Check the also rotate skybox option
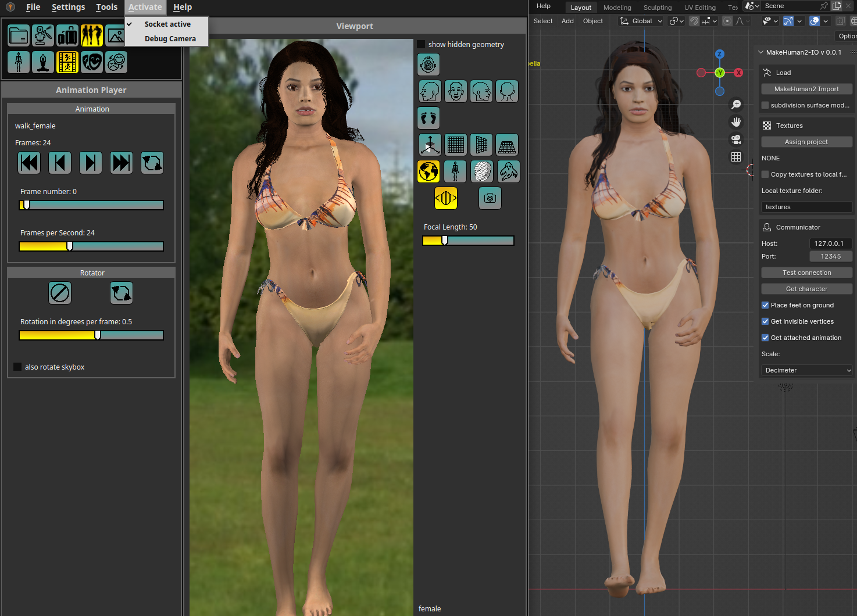Viewport: 857px width, 616px height. tap(17, 367)
